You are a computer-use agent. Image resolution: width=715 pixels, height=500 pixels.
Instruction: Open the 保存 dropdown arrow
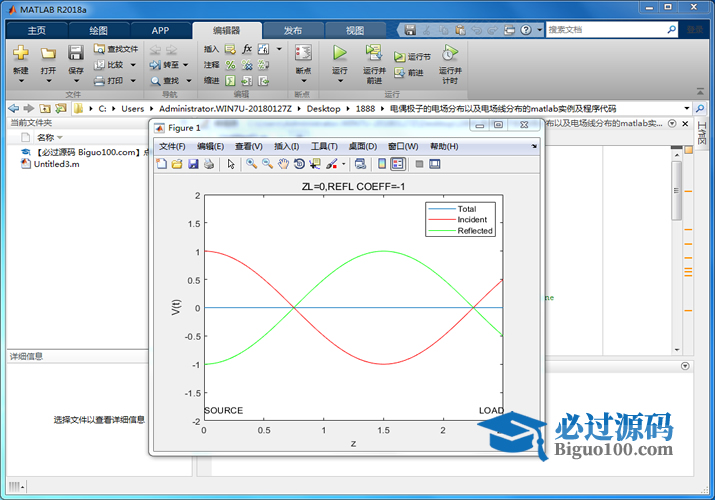[x=76, y=81]
